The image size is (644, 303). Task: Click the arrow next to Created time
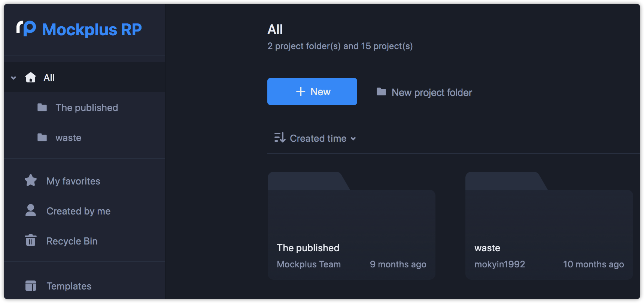pyautogui.click(x=353, y=139)
